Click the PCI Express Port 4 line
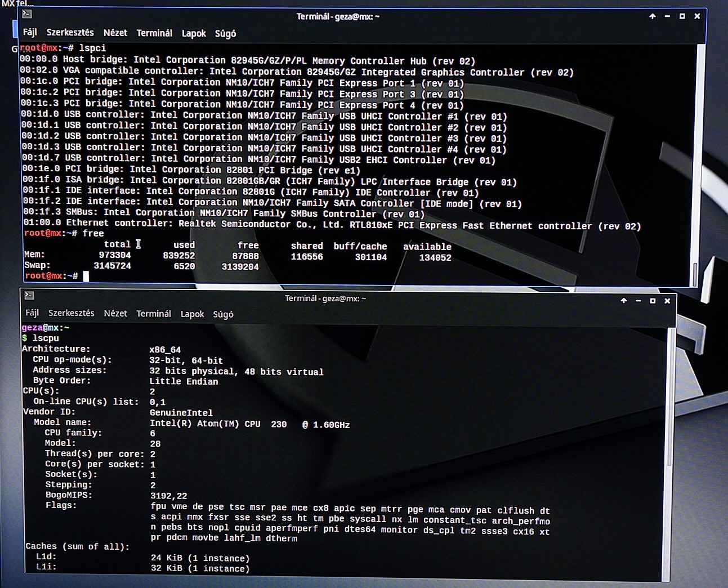Screen dimensions: 728x588 242,104
